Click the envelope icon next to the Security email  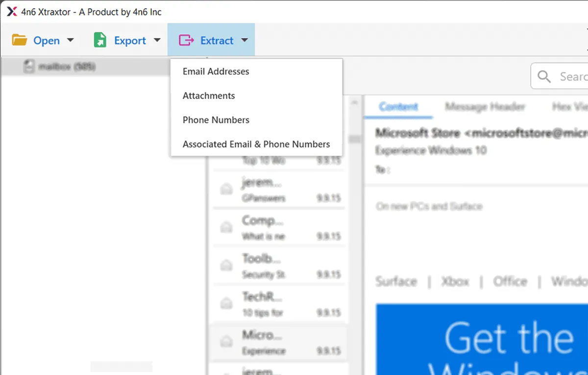click(226, 264)
